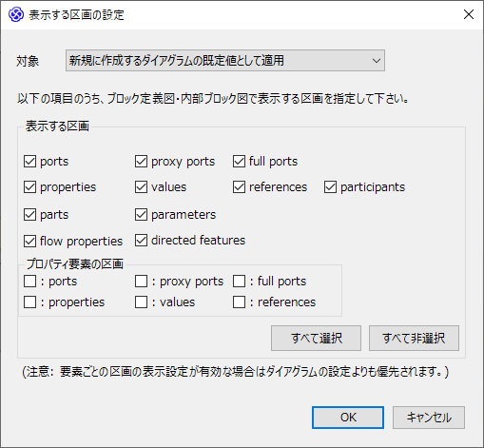Uncheck the parameters checkbox
The width and height of the screenshot is (484, 448).
(141, 215)
